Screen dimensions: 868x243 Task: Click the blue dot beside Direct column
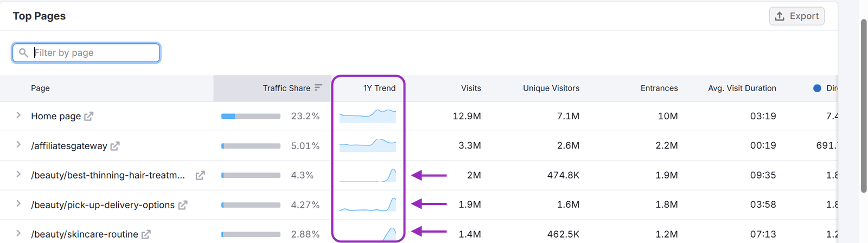pos(817,88)
